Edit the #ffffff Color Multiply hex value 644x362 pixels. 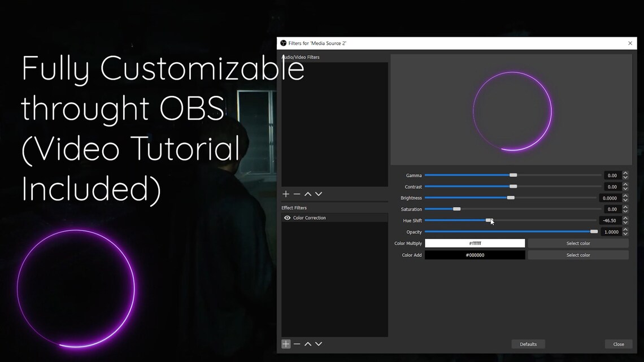[475, 243]
